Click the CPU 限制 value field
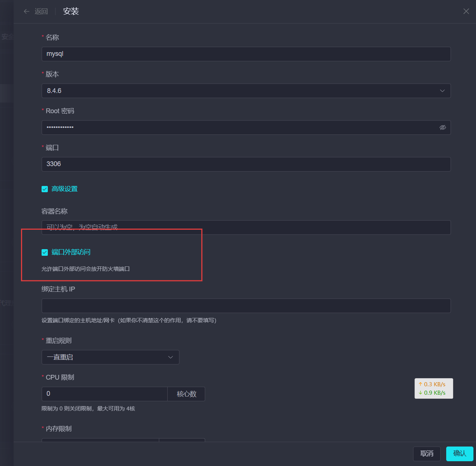The image size is (476, 466). point(104,394)
